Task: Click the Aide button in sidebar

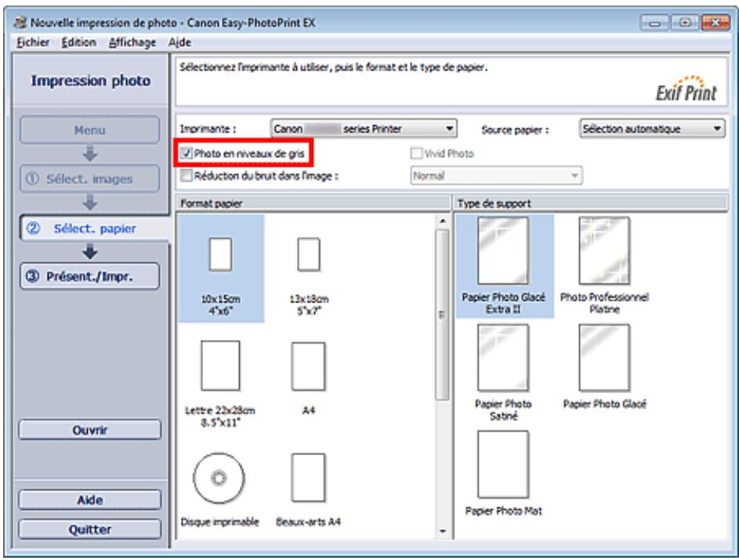Action: (x=89, y=500)
